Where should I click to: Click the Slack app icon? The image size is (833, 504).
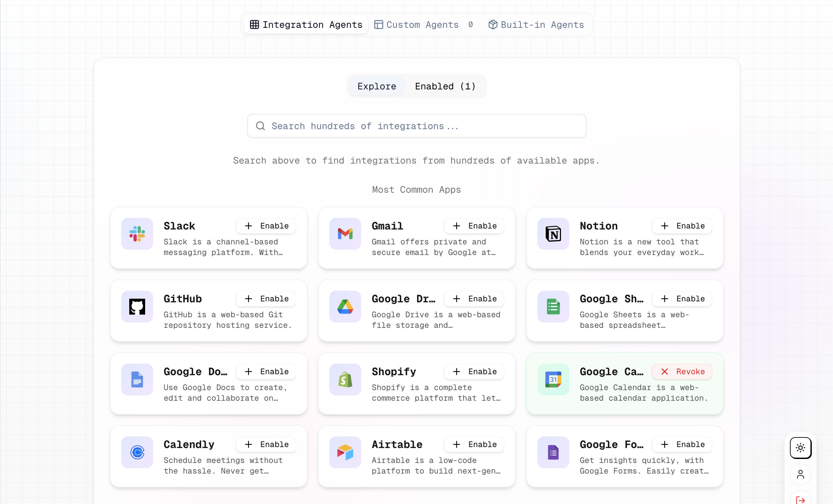pos(137,234)
